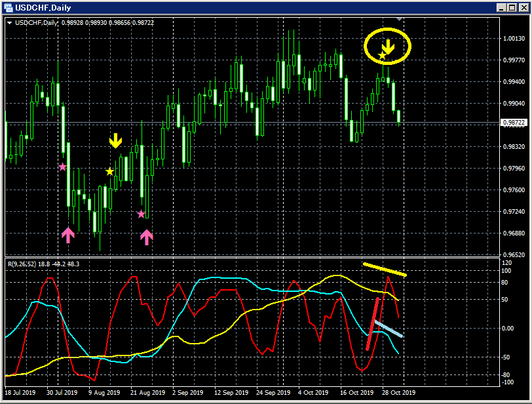Screen dimensions: 532x404
Task: Close the USDCHF.Daily chart window
Action: click(524, 7)
